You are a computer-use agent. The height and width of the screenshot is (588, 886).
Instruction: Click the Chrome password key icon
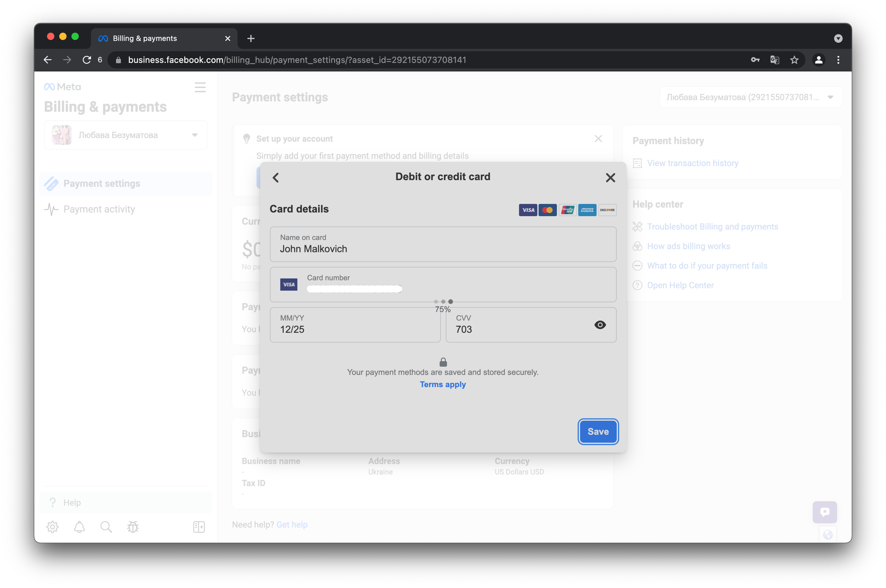[755, 60]
